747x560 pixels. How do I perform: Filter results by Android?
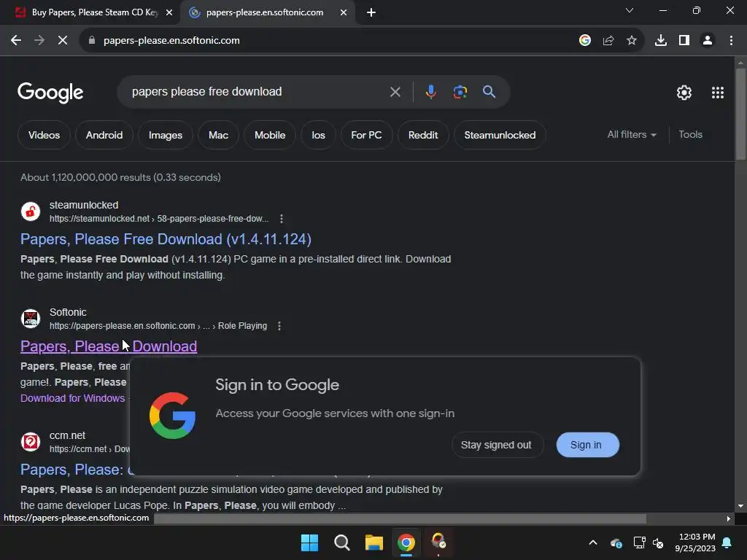pos(104,135)
